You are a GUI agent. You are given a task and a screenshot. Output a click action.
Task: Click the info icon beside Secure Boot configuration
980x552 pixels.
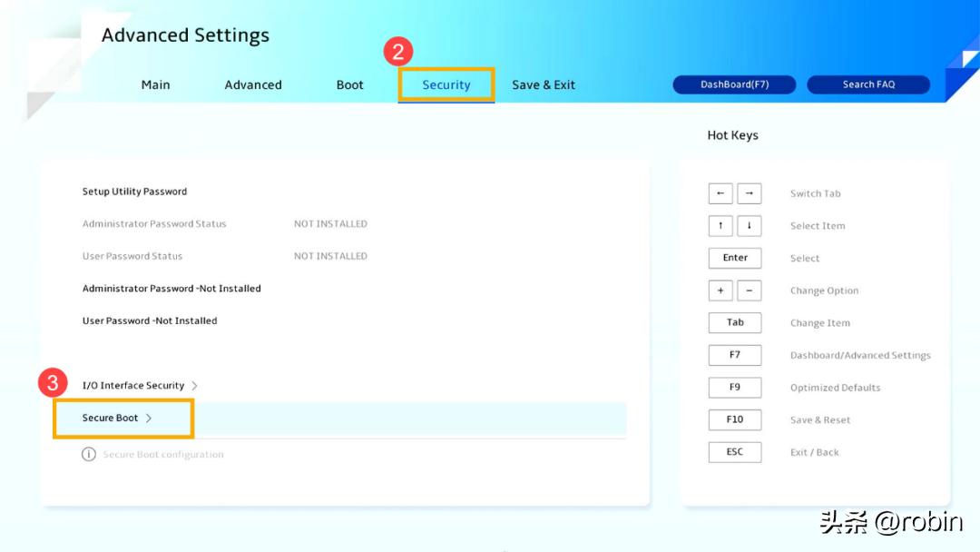(89, 454)
